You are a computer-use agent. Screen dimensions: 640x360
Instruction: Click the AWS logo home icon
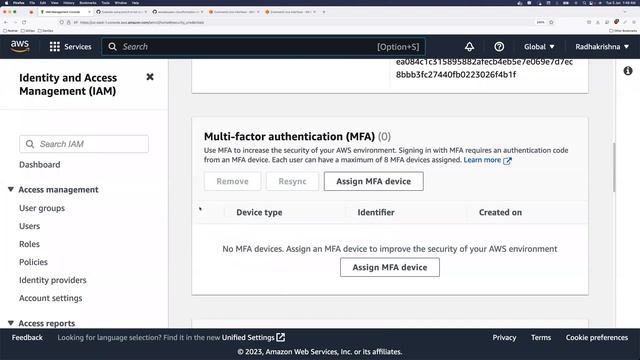coord(20,47)
